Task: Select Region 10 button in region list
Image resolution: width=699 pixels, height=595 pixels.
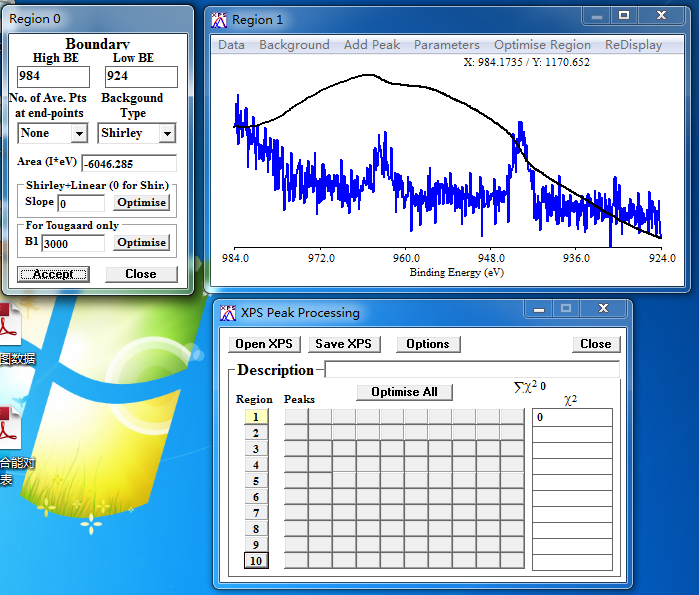Action: (256, 561)
